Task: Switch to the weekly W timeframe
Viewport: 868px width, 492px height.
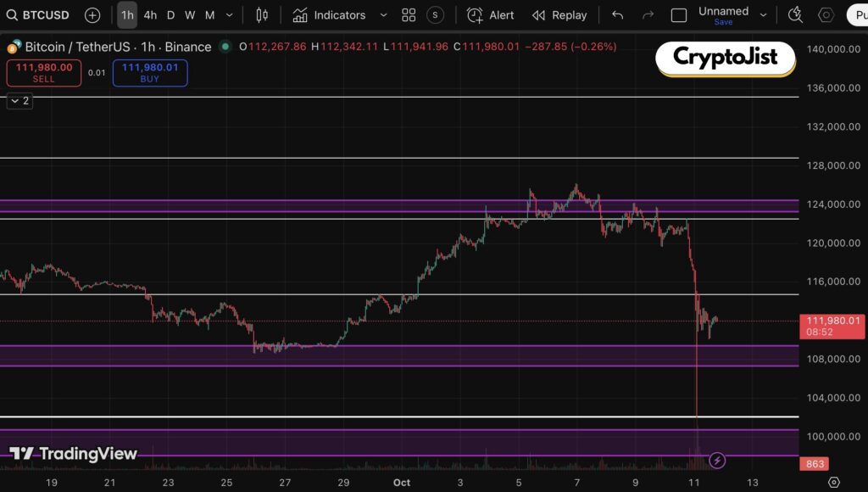Action: pyautogui.click(x=190, y=15)
